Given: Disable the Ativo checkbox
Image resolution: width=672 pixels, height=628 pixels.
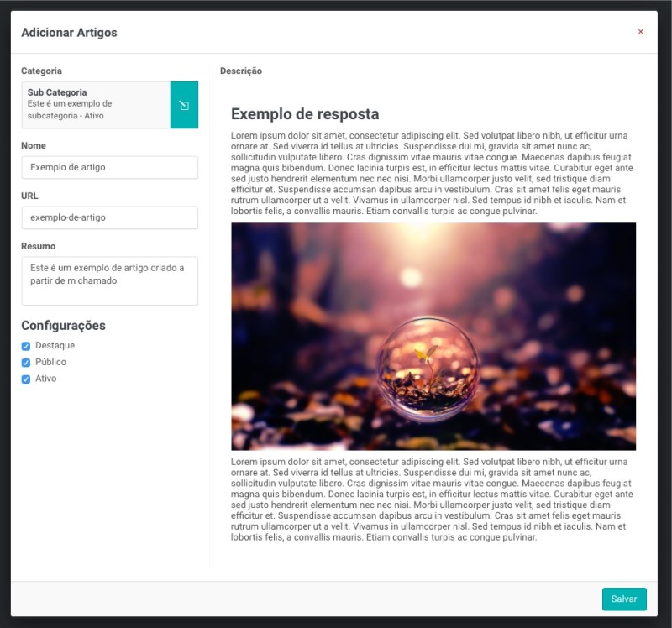Looking at the screenshot, I should [26, 379].
